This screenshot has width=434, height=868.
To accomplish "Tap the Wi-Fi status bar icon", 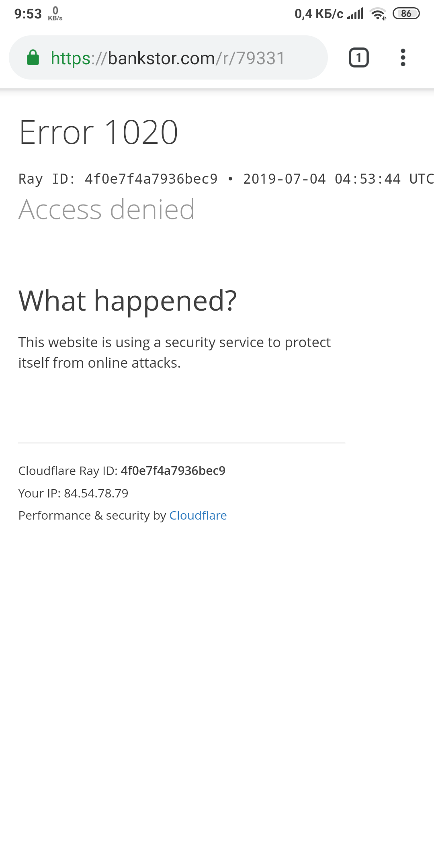I will [x=378, y=14].
